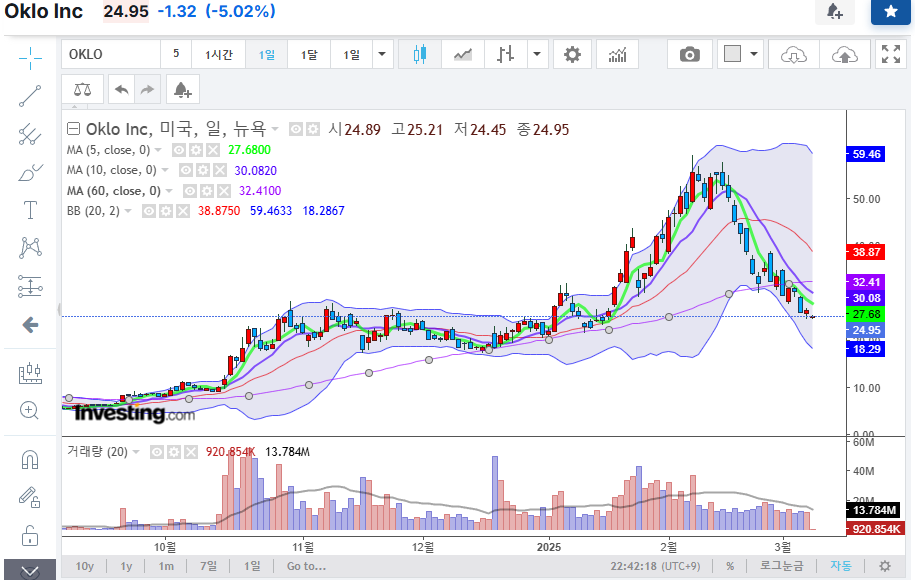
Task: Open layout dropdown arrow
Action: (754, 54)
